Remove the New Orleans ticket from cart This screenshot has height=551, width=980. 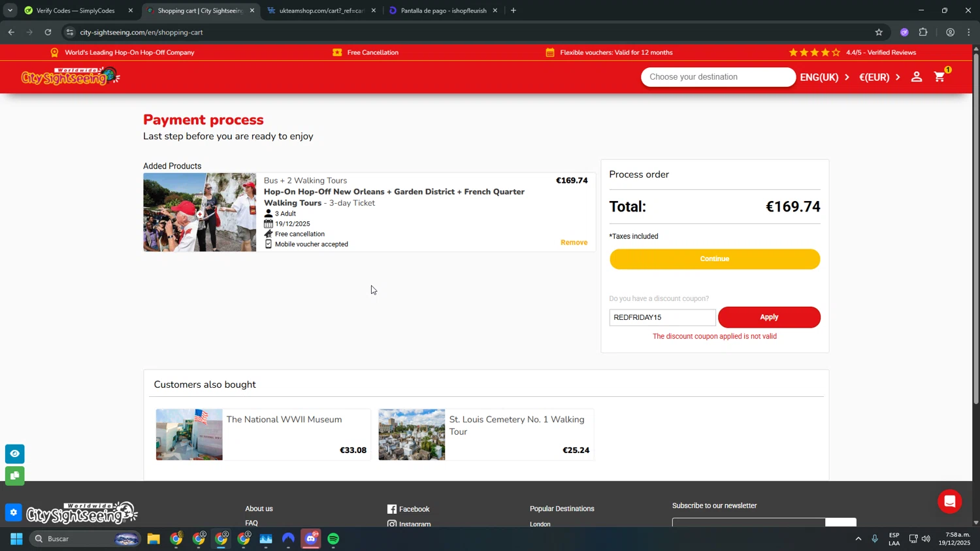point(574,242)
